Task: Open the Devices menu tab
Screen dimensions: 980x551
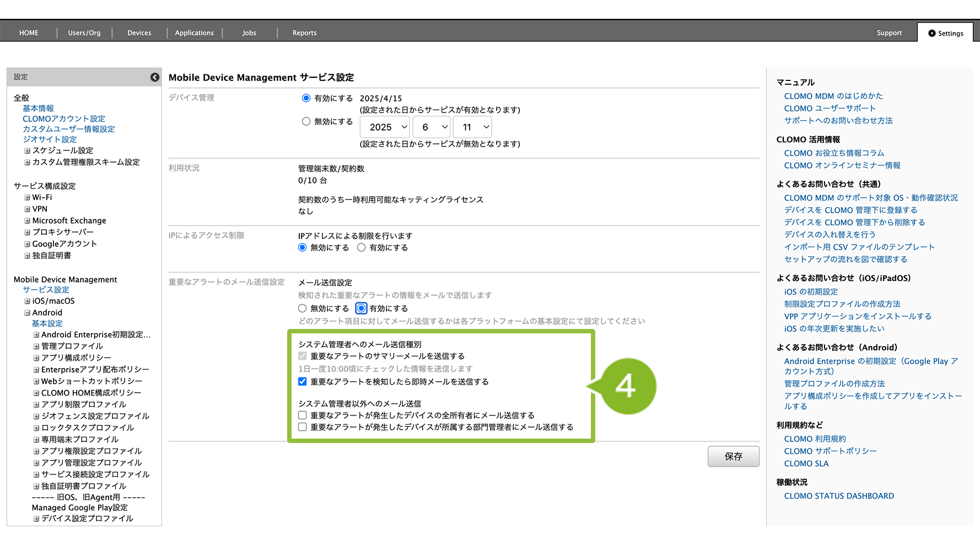Action: tap(139, 33)
